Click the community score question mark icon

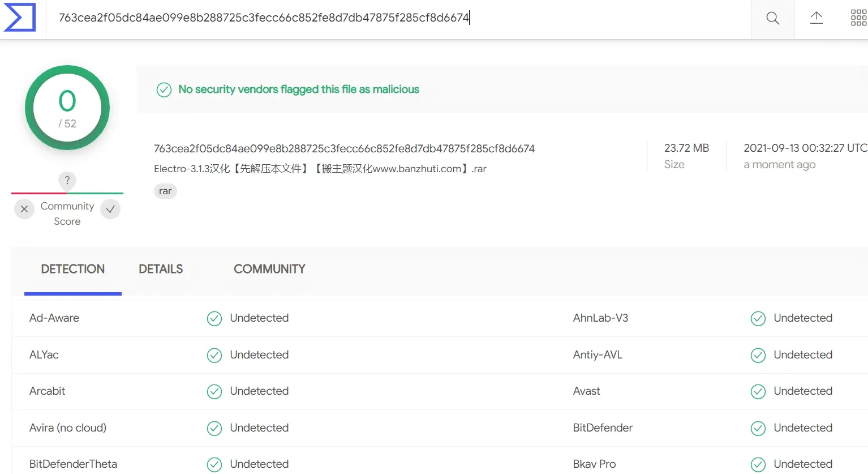point(67,180)
